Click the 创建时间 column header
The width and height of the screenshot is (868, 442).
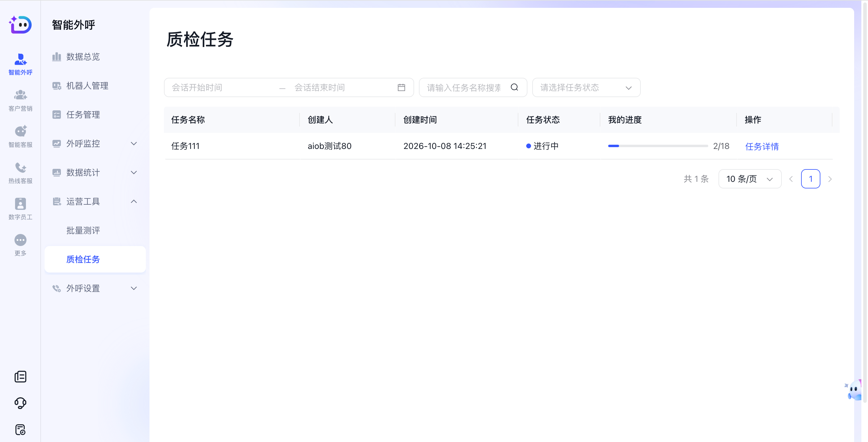[x=420, y=120]
